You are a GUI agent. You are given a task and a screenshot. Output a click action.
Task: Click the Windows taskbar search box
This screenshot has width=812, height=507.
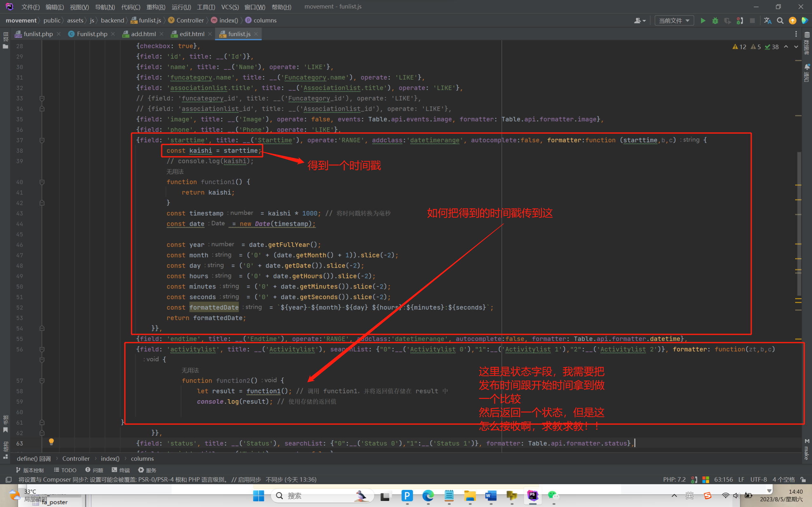tap(322, 496)
